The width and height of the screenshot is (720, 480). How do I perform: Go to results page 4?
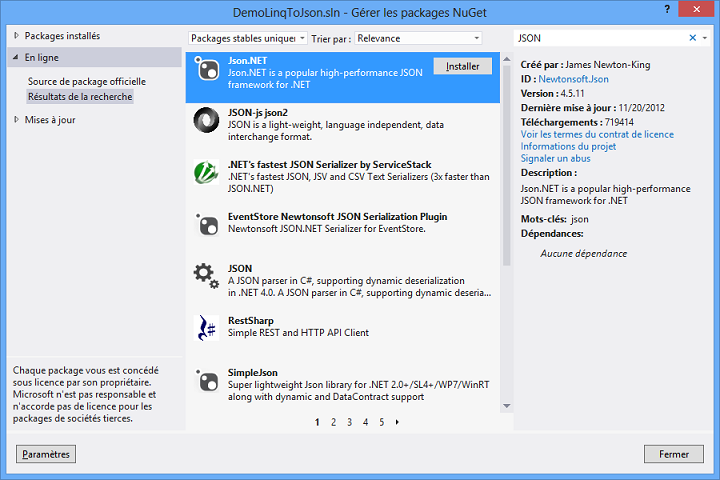tap(366, 422)
